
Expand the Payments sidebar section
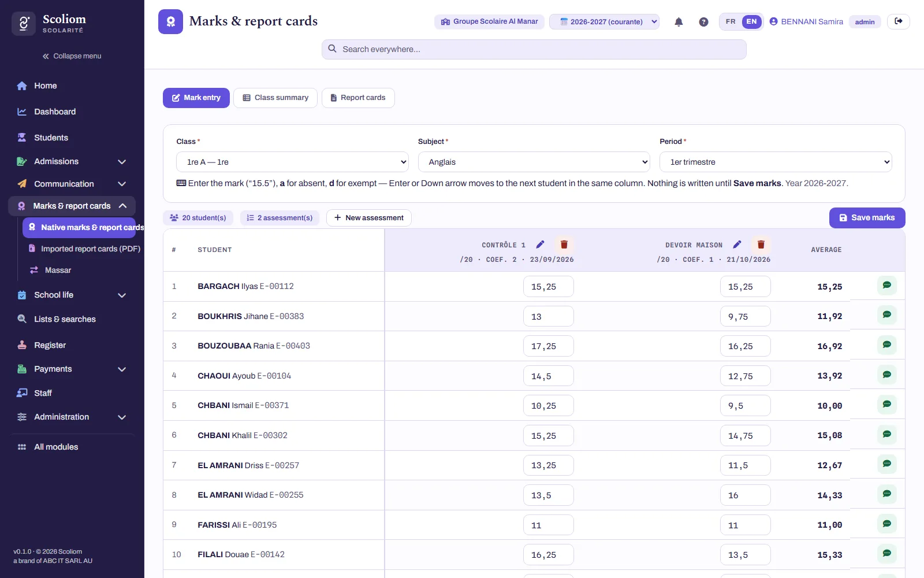pos(72,369)
